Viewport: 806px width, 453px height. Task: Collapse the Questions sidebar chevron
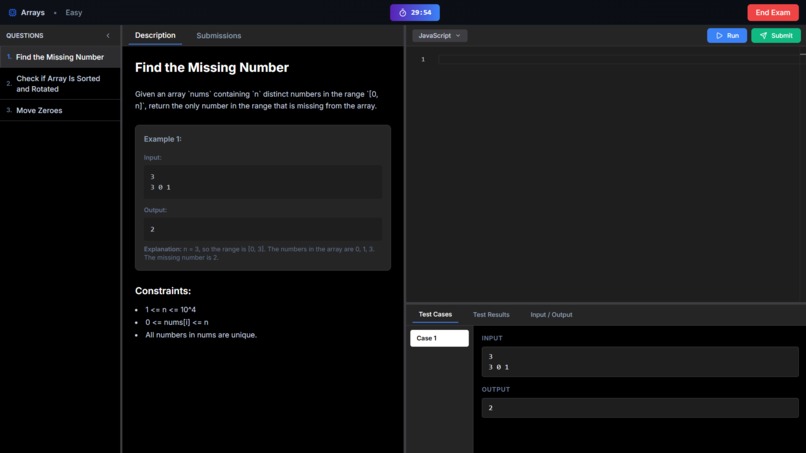click(108, 35)
